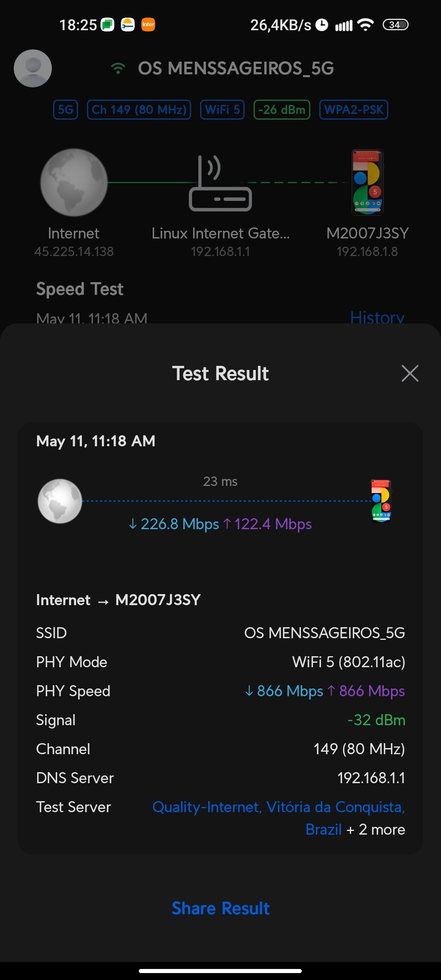The image size is (441, 980).
Task: Tap the globe icon in test result card
Action: tap(60, 501)
